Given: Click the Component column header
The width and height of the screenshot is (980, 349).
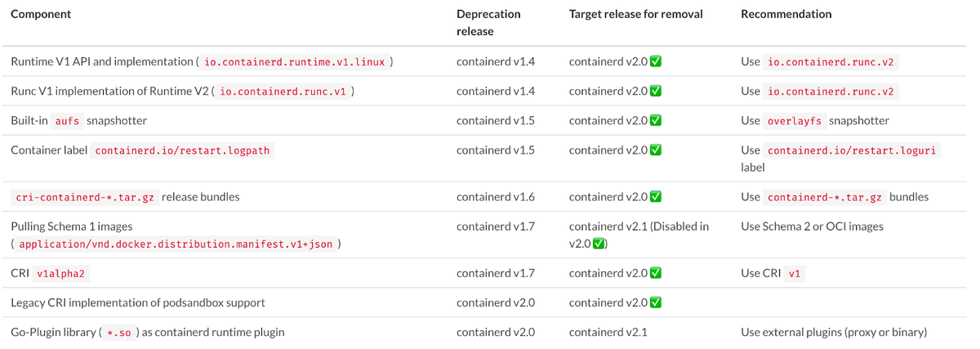Looking at the screenshot, I should pos(41,14).
